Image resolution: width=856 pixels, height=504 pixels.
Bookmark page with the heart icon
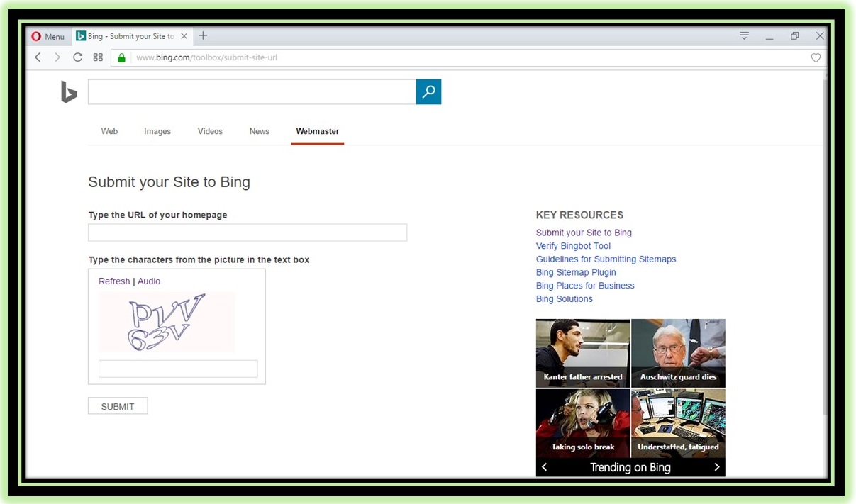point(816,57)
